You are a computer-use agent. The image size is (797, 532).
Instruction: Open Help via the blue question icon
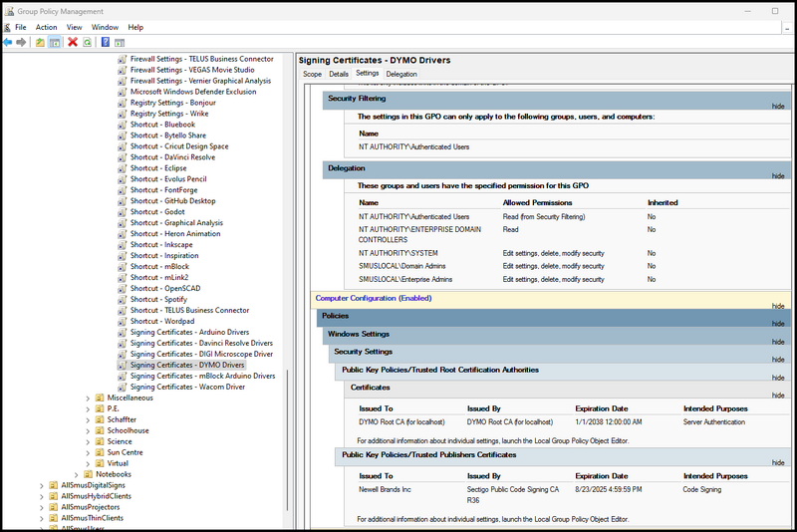105,43
